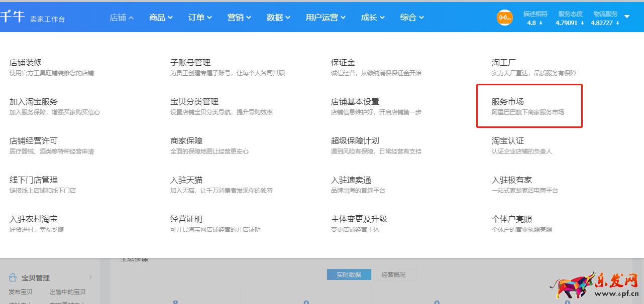Expand the 用户运营 menu
The height and width of the screenshot is (304, 644).
326,18
